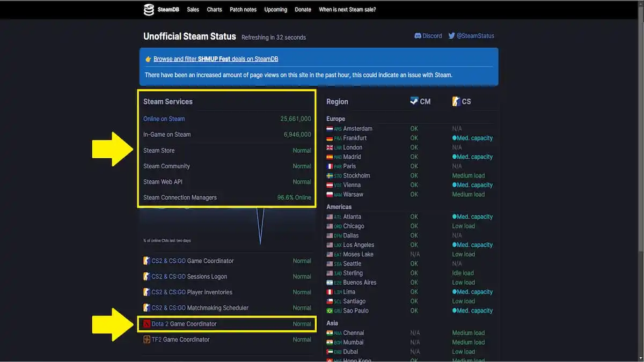Click the Sao Paulo Brazil flag
This screenshot has width=644, height=362.
(x=330, y=311)
